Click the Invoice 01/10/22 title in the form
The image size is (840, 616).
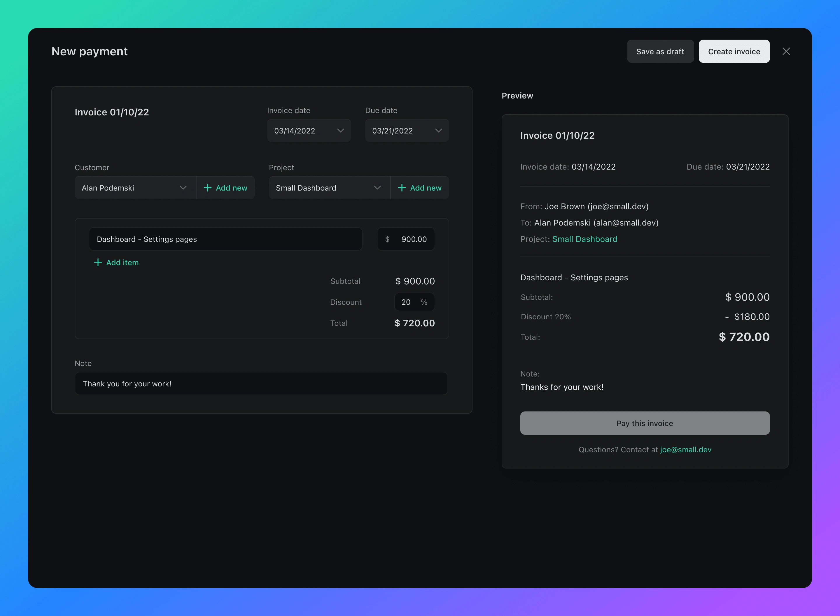112,112
